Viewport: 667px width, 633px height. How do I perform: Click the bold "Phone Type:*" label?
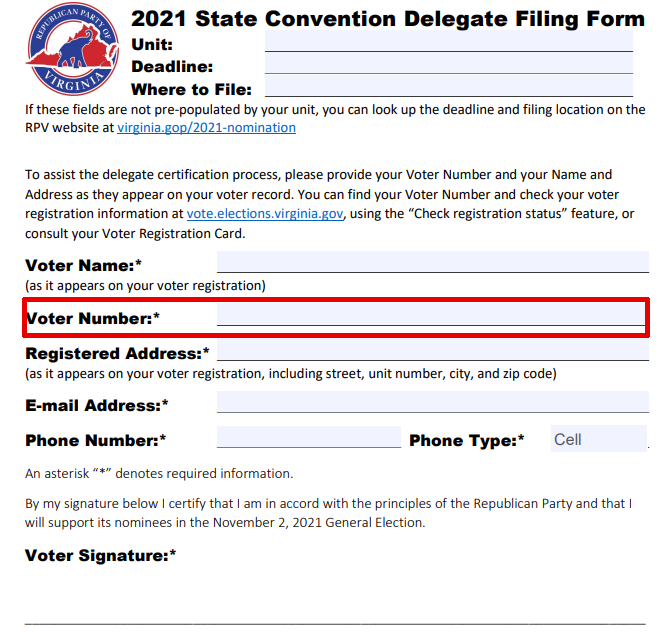coord(467,440)
